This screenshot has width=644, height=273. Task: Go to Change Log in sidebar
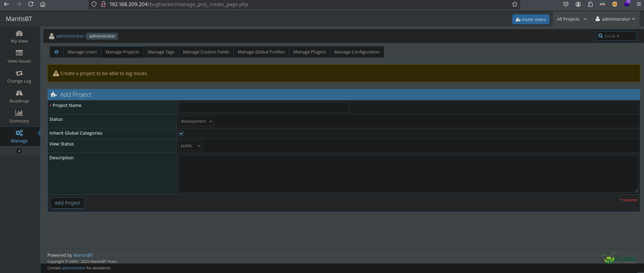19,76
